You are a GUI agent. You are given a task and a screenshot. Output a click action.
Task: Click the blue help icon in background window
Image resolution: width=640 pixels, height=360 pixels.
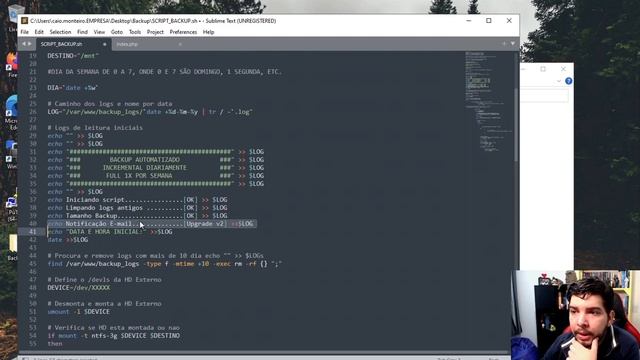pyautogui.click(x=569, y=81)
